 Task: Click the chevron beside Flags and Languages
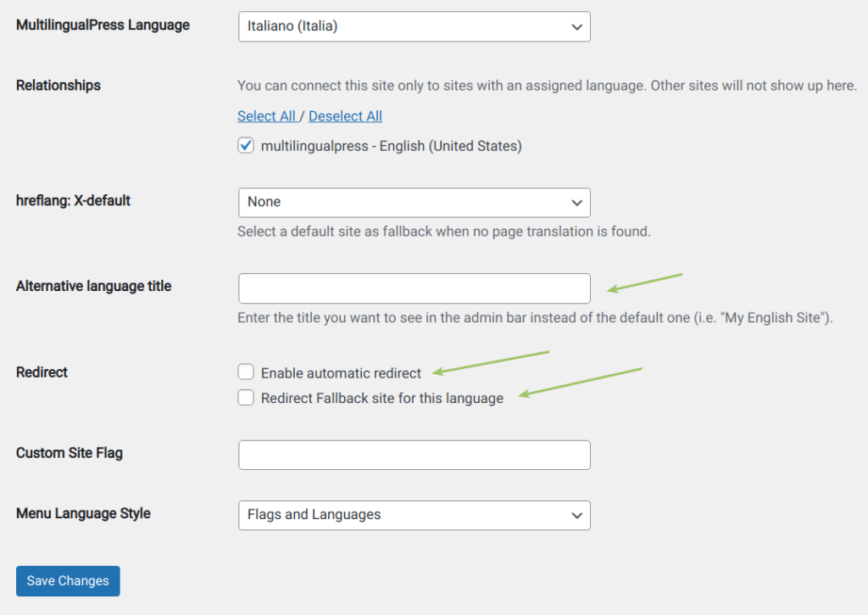coord(576,515)
